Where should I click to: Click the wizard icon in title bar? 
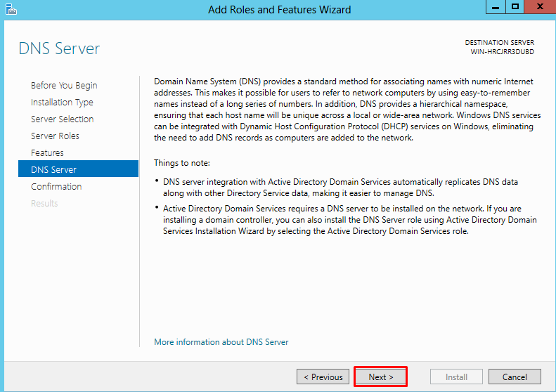11,10
